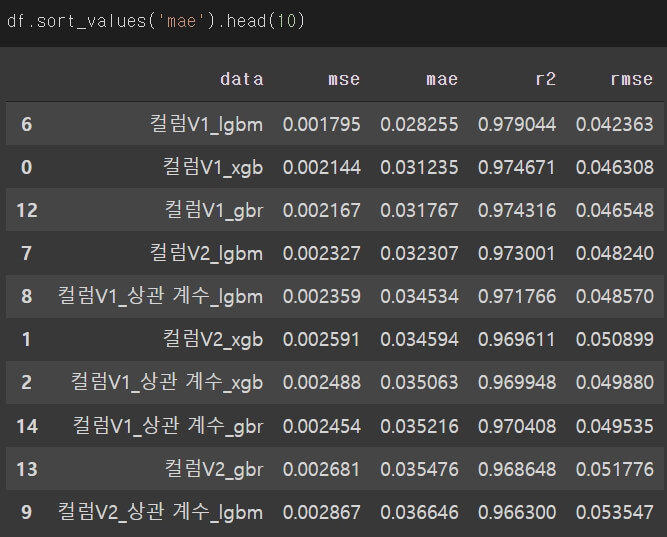Click mse value 0.002681

pyautogui.click(x=322, y=469)
